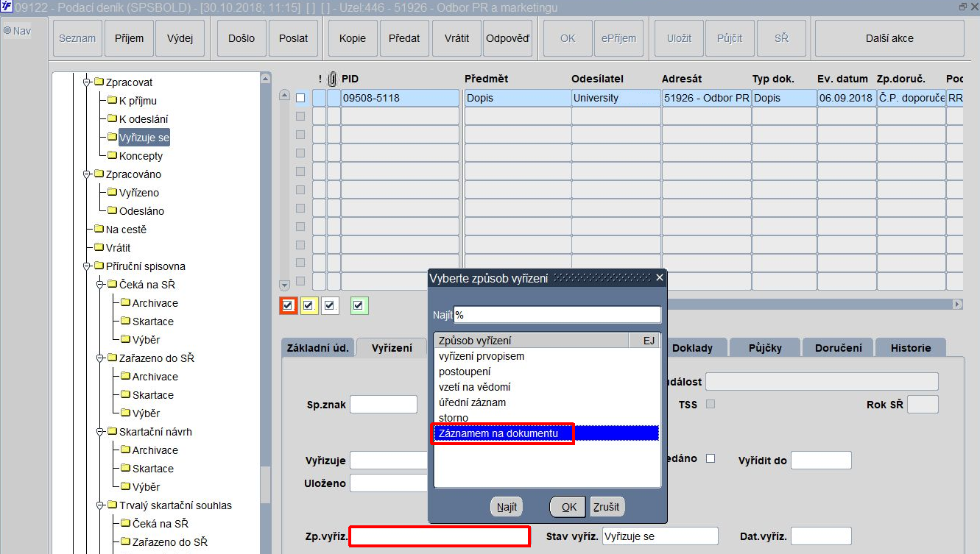Open the Odesláno folder

(x=141, y=211)
